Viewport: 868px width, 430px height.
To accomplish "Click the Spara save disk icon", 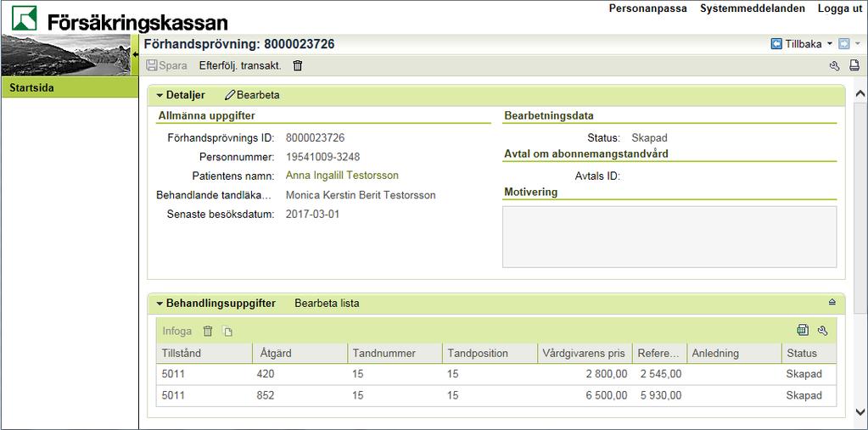I will [151, 65].
